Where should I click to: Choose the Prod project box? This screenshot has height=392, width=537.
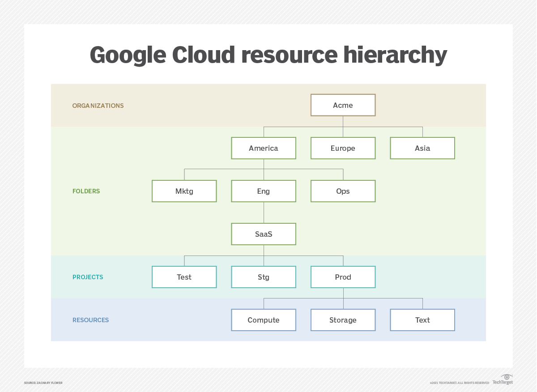coord(343,277)
